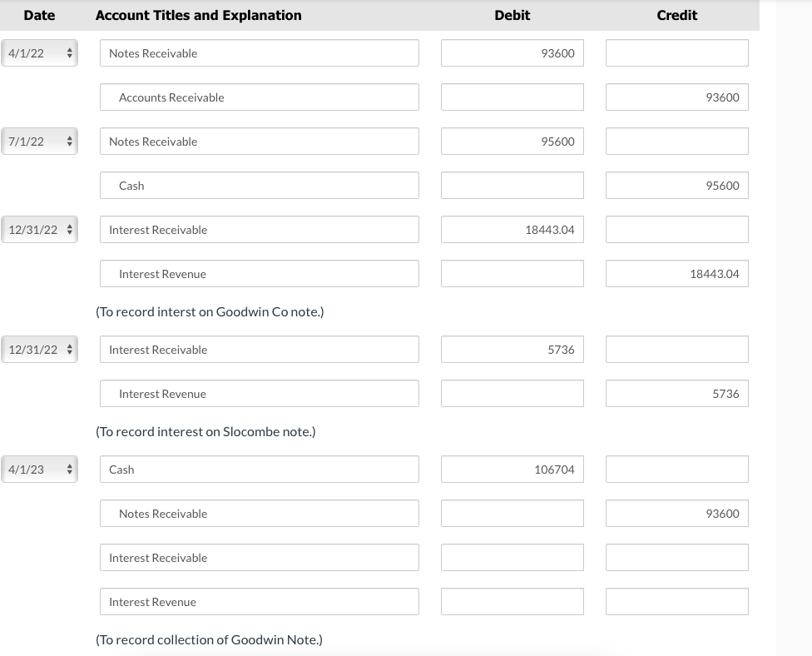812x656 pixels.
Task: Select the Notes Receivable account field for 4/1/22
Action: pos(260,52)
